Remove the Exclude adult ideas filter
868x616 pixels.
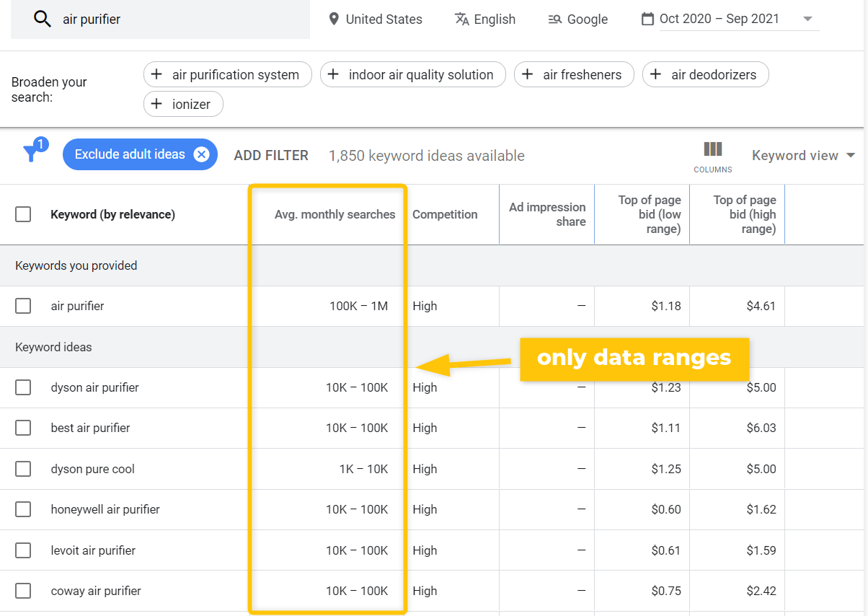[x=201, y=154]
